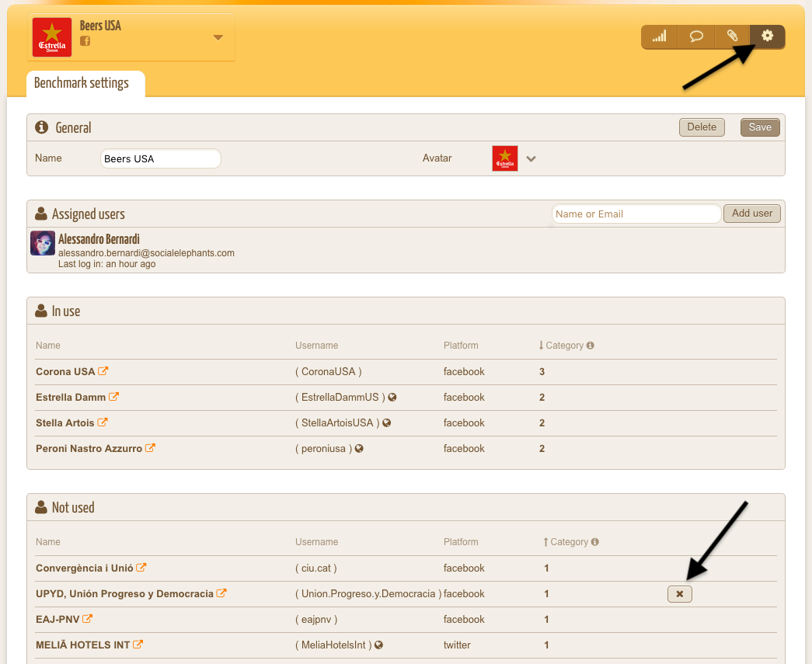The width and height of the screenshot is (812, 664).
Task: Click globe icon next to StellaArtoisUSA
Action: 387,422
